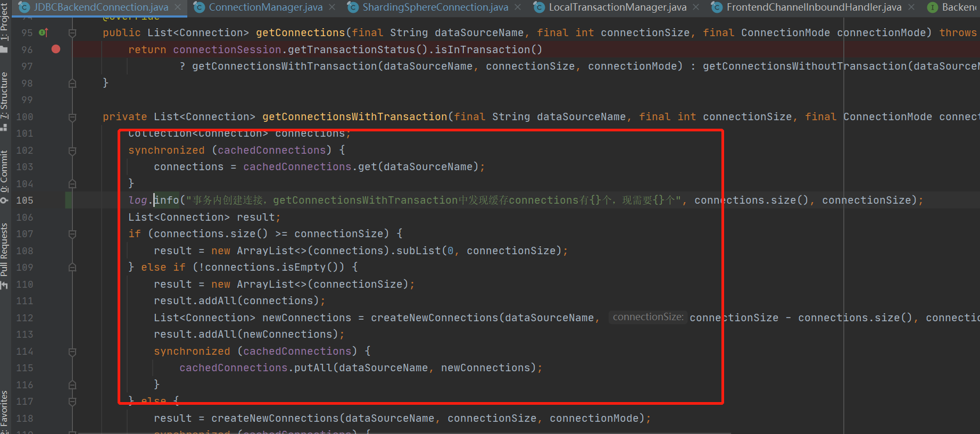Viewport: 980px width, 434px height.
Task: Open the FrontendChannelInboundHandler.java tab
Action: [814, 7]
